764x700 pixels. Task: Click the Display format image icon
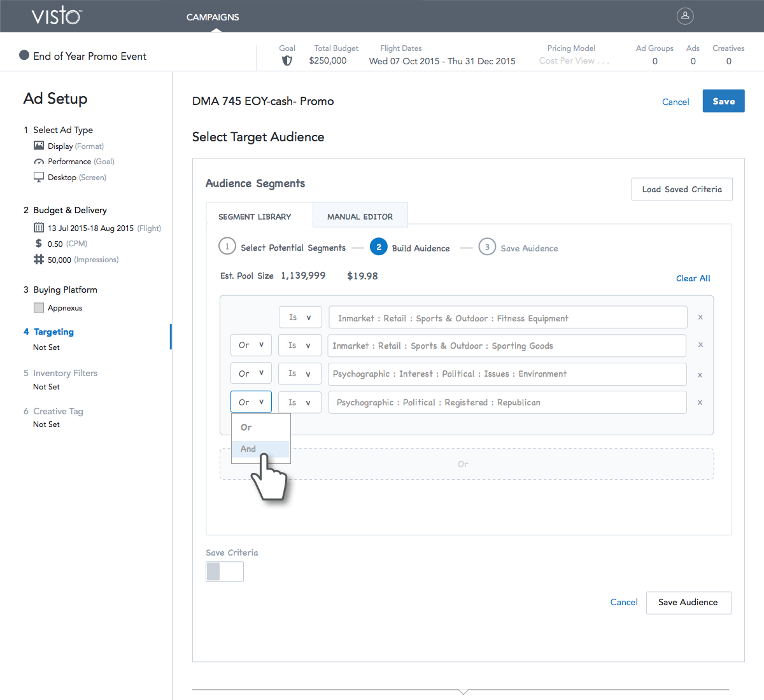[x=39, y=146]
